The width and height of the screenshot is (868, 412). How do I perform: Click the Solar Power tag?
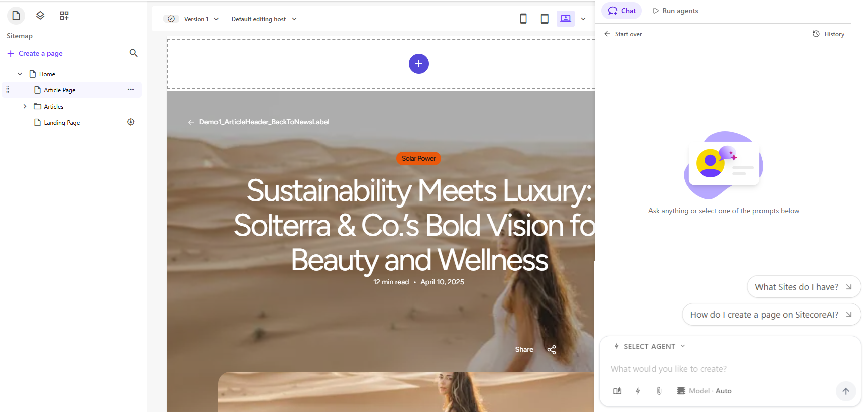pos(418,159)
